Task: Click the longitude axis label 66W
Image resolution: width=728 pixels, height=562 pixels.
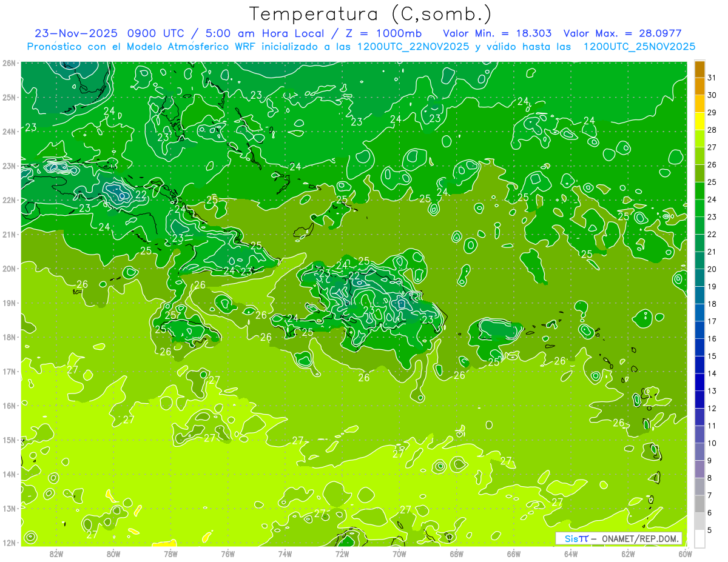Action: click(514, 554)
